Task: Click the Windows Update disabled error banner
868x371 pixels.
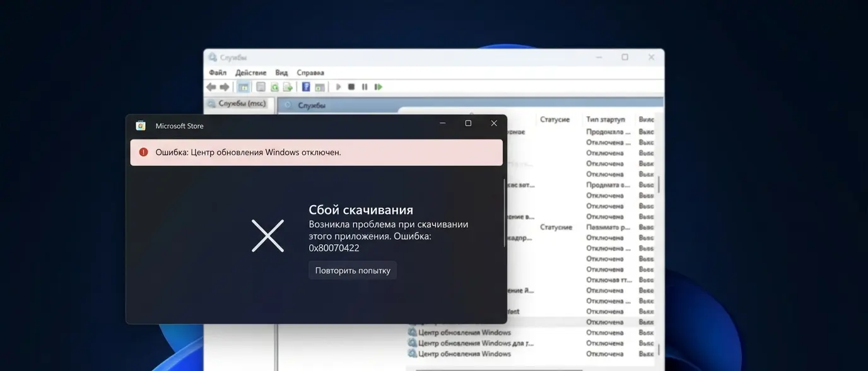Action: point(317,152)
